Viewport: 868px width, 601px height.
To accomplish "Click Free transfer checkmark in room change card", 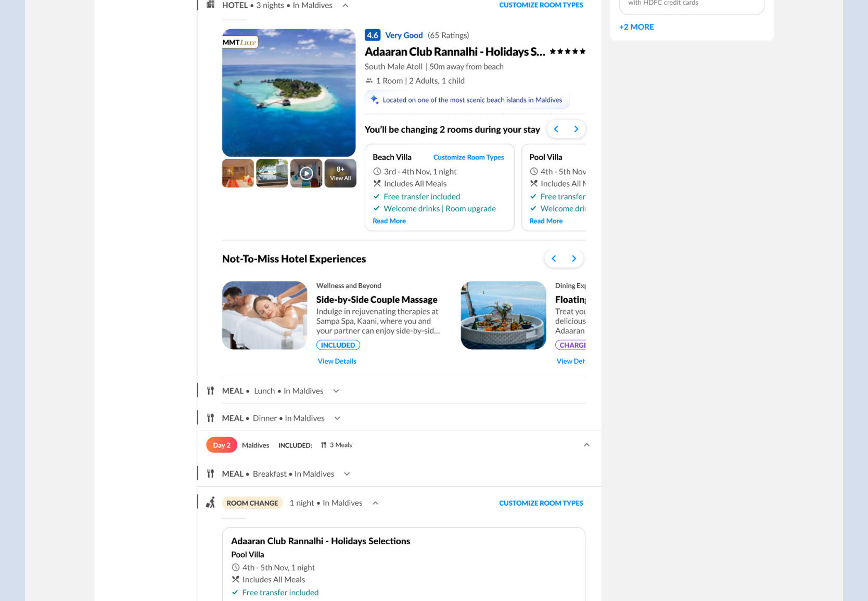I will pyautogui.click(x=235, y=593).
